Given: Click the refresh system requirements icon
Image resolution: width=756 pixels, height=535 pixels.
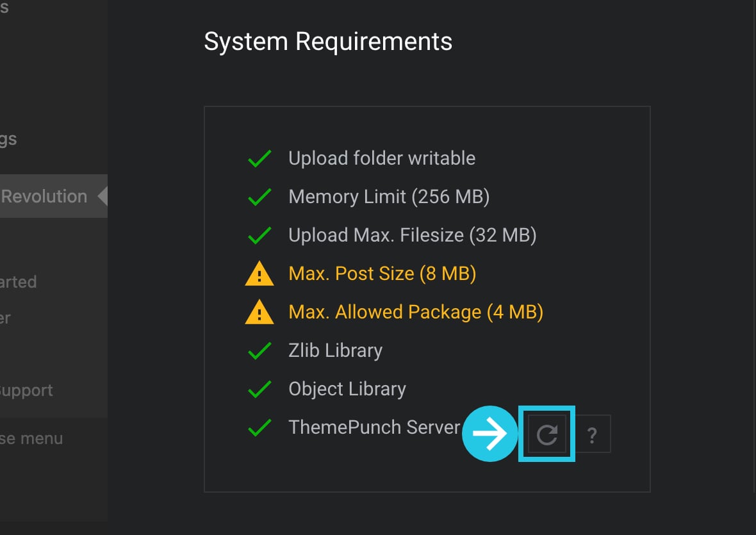Looking at the screenshot, I should 546,434.
